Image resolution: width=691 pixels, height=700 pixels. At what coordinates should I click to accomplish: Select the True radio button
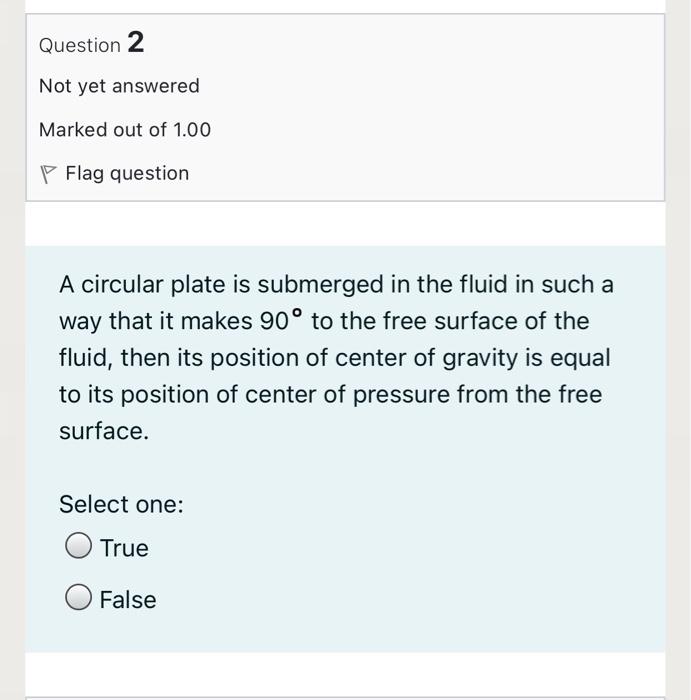(x=79, y=546)
